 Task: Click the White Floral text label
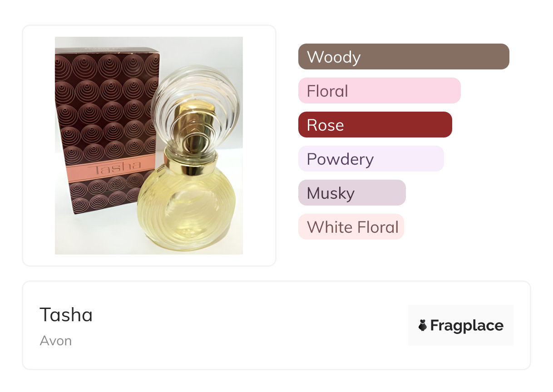tap(353, 227)
